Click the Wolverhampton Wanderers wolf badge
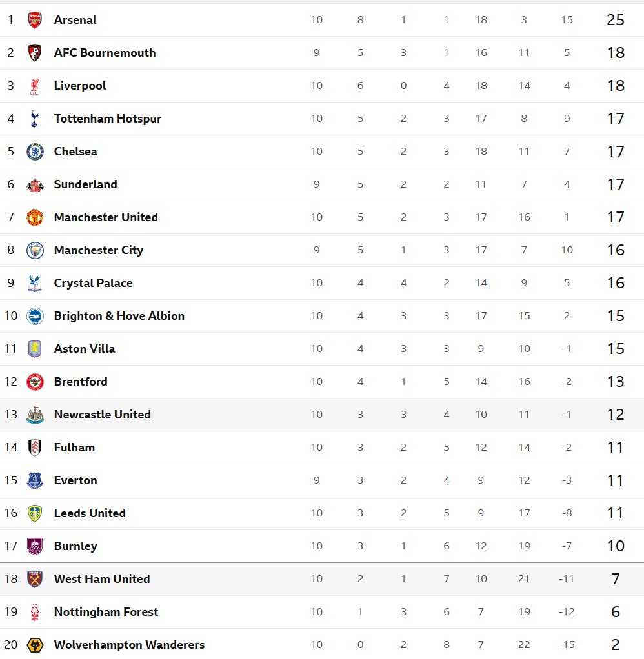644x659 pixels. [x=35, y=645]
